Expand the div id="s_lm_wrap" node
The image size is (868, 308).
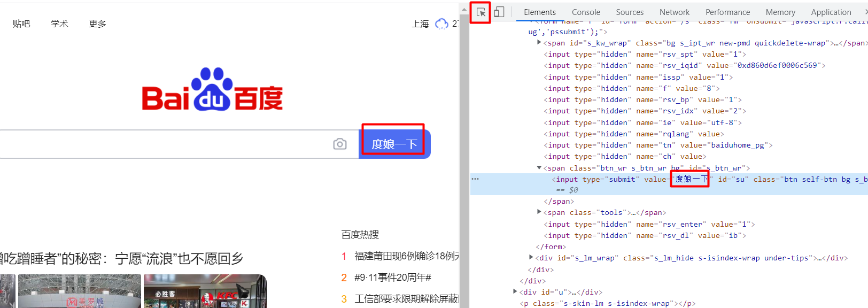[x=531, y=258]
